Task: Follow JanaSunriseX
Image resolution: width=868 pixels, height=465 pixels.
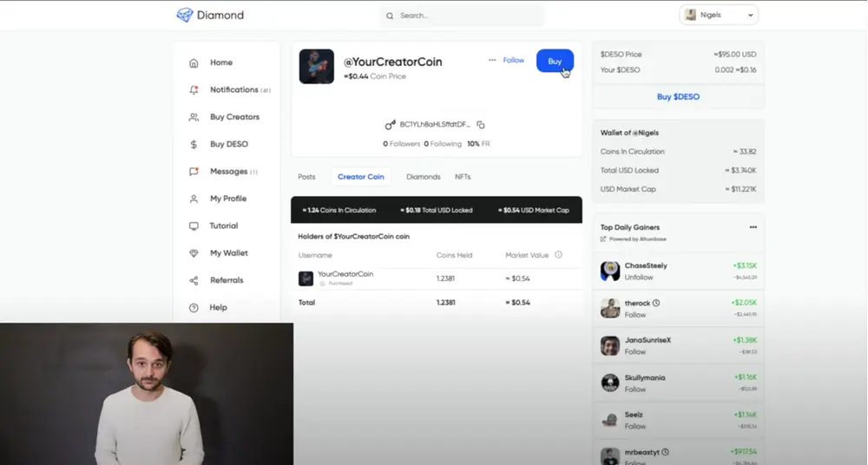Action: pos(635,351)
